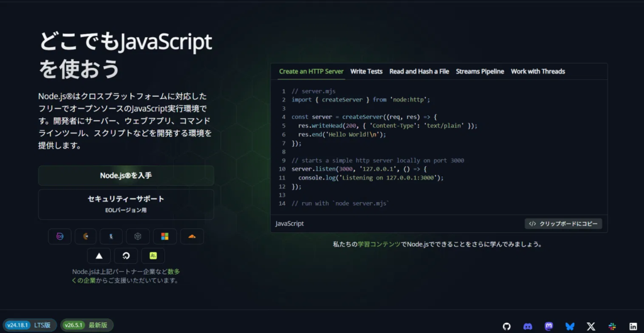Click line number 14 in the code gutter
The height and width of the screenshot is (333, 644).
(282, 203)
